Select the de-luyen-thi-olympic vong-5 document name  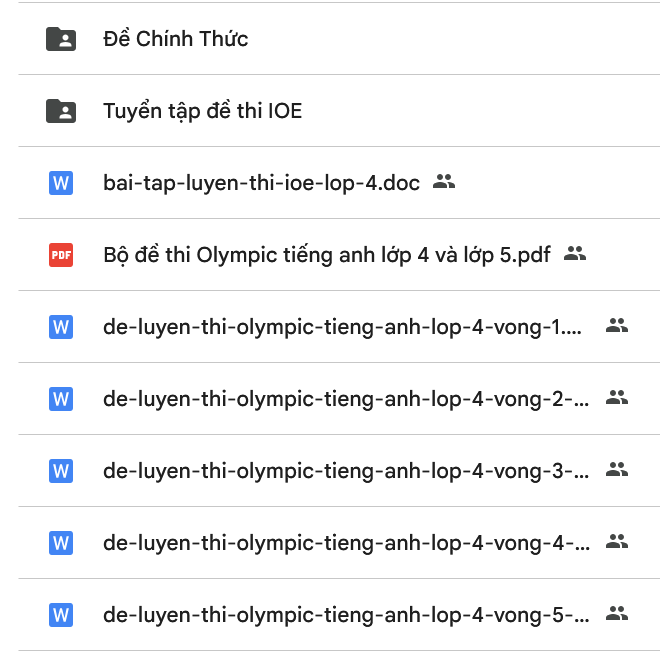click(x=345, y=614)
